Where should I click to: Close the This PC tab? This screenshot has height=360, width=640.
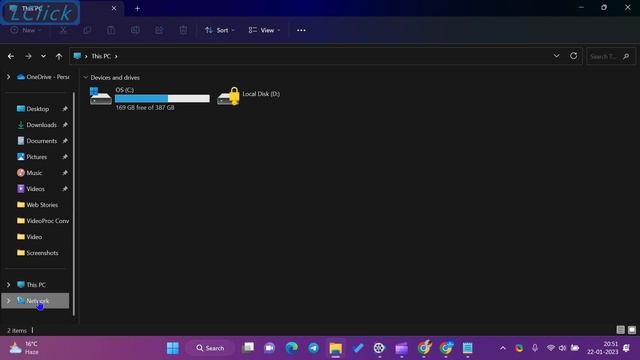pos(114,8)
